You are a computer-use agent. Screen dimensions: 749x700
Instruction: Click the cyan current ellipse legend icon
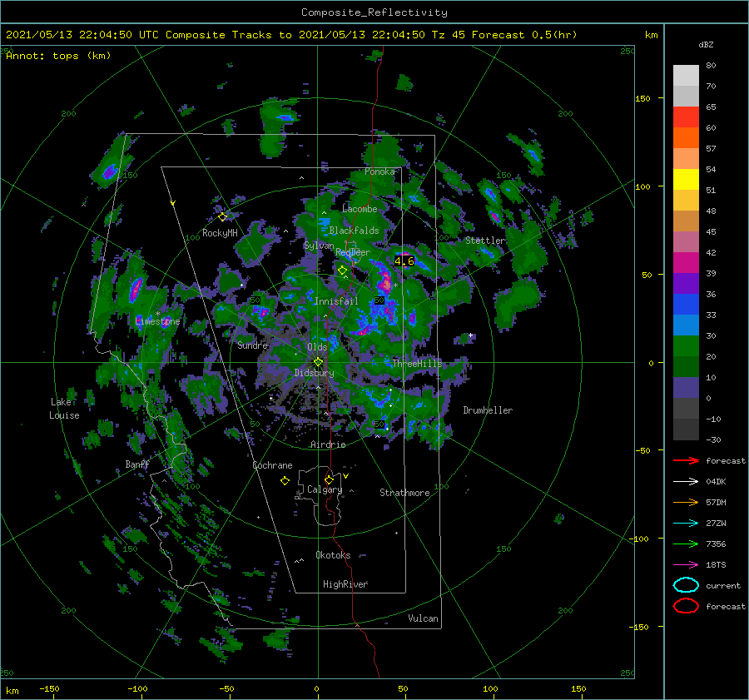686,585
